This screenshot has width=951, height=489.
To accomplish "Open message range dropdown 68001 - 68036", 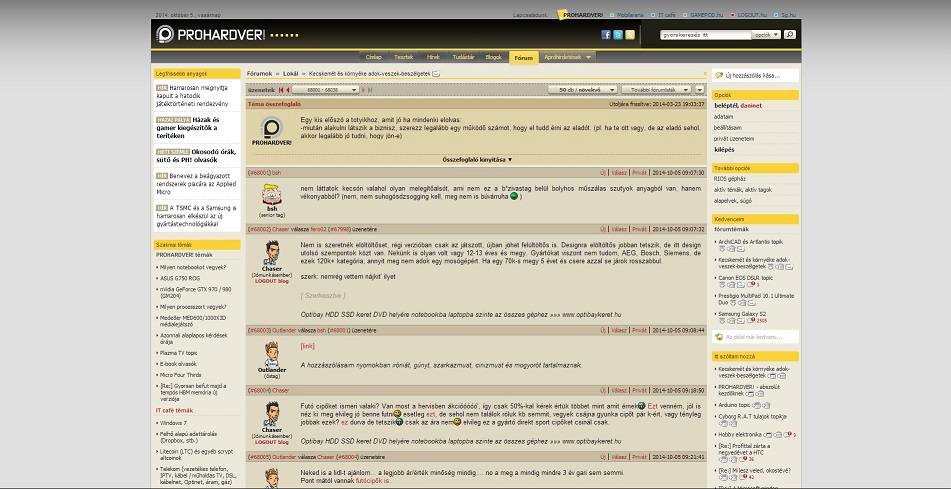I will click(x=324, y=90).
